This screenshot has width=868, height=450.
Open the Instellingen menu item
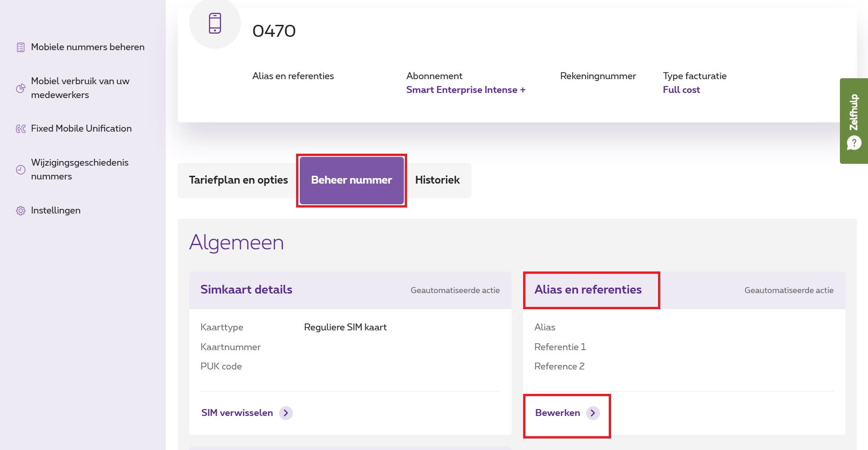56,210
